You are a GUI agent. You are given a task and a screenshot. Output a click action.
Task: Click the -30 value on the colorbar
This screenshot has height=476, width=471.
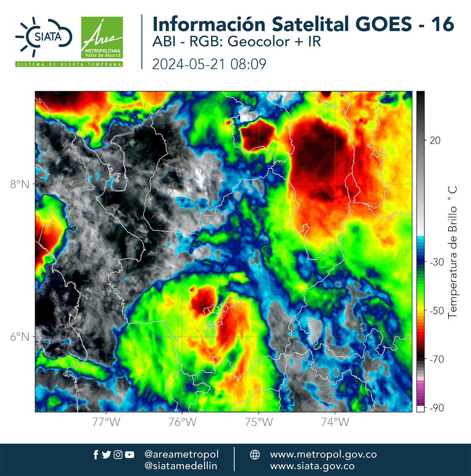pyautogui.click(x=437, y=262)
